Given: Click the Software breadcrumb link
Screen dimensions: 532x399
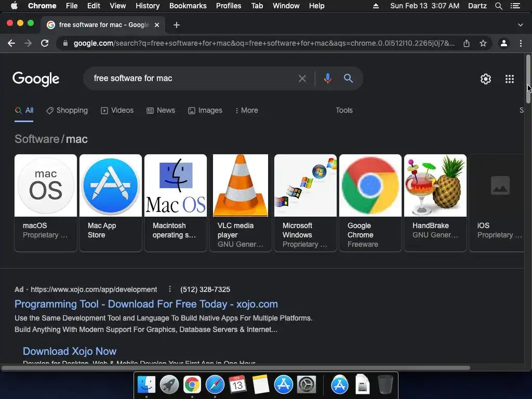Looking at the screenshot, I should tap(37, 139).
